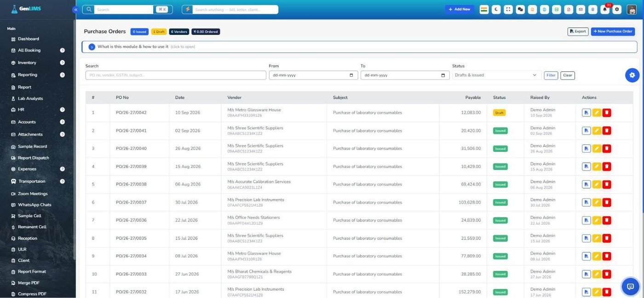
Task: Expand the Accounts sidebar menu
Action: click(38, 122)
